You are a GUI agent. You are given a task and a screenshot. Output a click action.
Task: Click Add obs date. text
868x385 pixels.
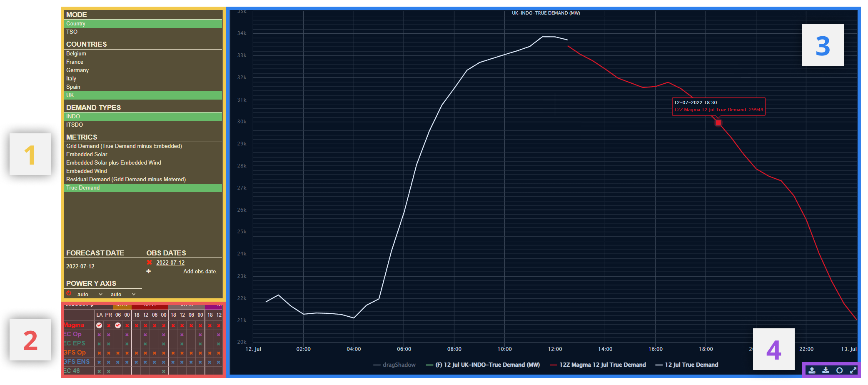[200, 272]
